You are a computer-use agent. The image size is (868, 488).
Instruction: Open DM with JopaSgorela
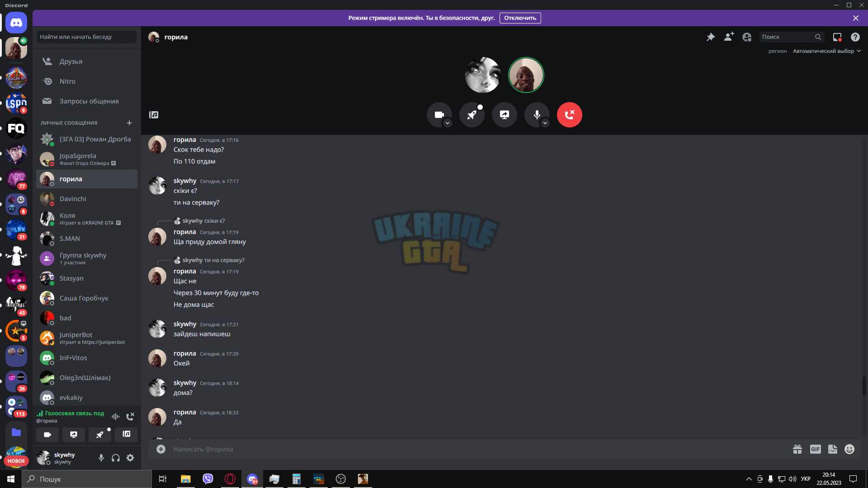(x=87, y=159)
